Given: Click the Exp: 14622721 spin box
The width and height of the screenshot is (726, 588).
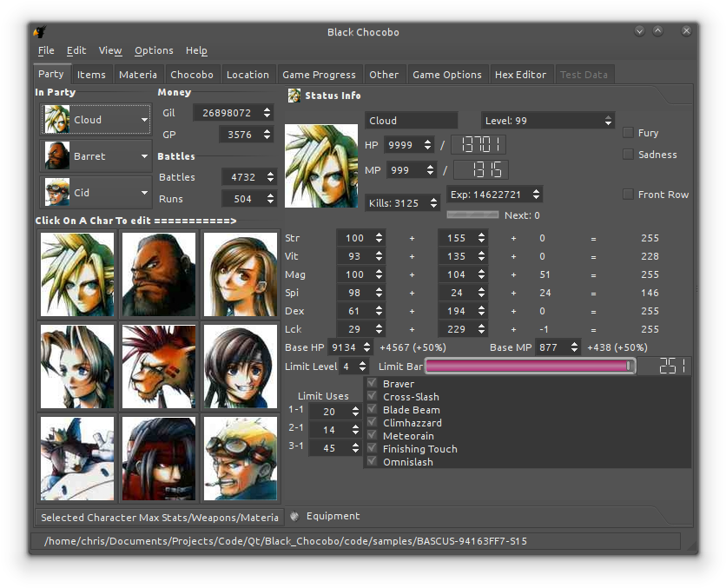Looking at the screenshot, I should click(x=494, y=195).
